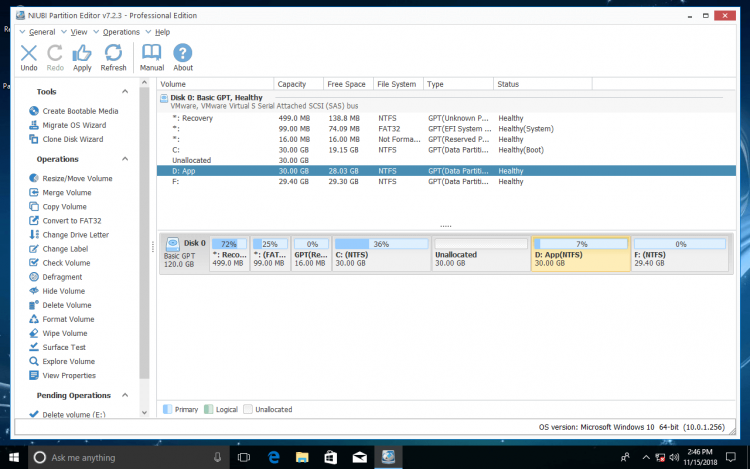Click Disk 0 block in disk map
The height and width of the screenshot is (469, 750).
click(x=185, y=253)
